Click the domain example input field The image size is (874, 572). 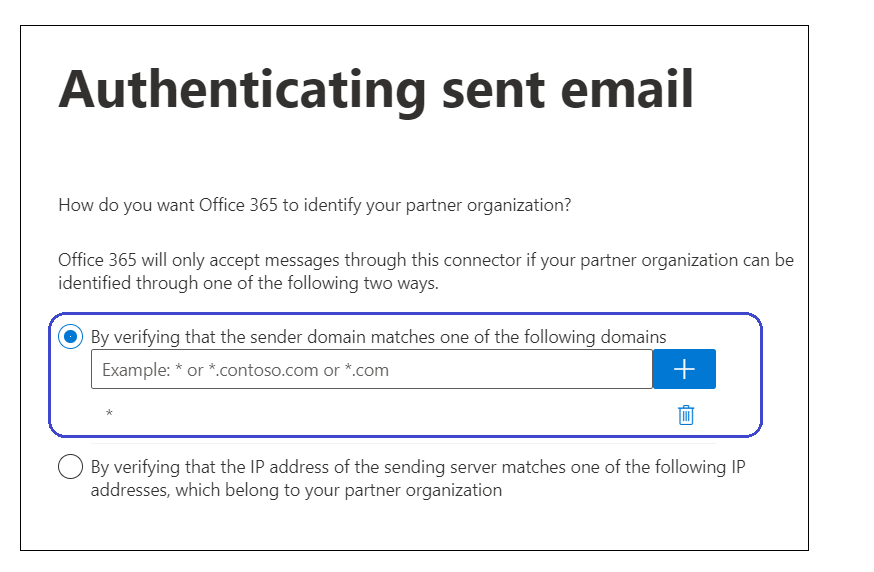coord(371,370)
